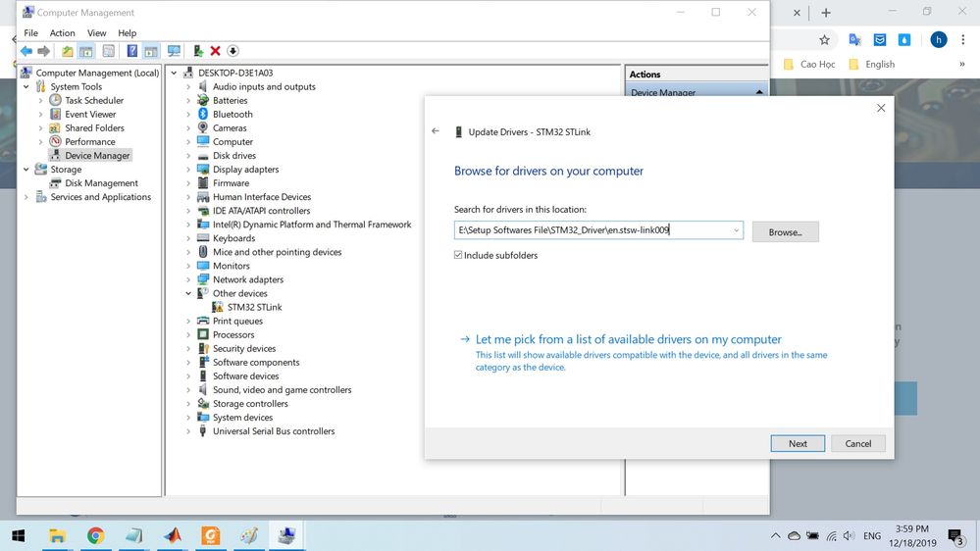The width and height of the screenshot is (980, 551).
Task: Open the English bookmark folder in Chrome
Action: tap(872, 64)
